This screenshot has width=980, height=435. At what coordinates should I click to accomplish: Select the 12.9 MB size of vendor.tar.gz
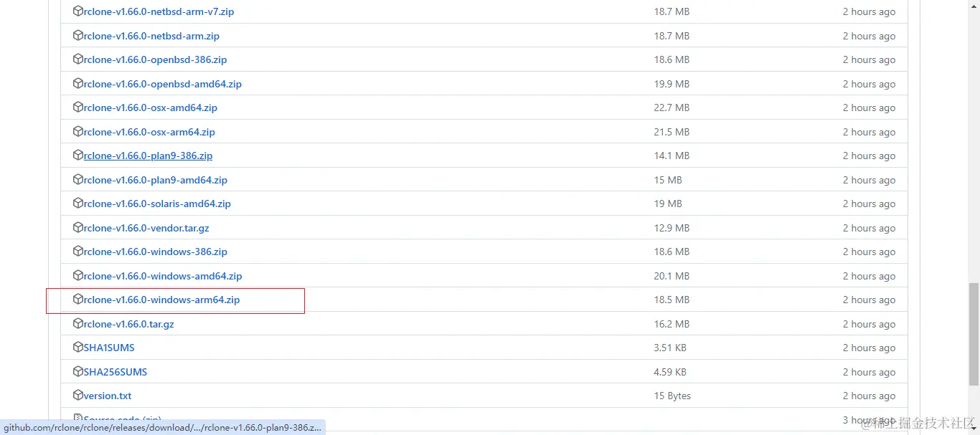click(672, 228)
